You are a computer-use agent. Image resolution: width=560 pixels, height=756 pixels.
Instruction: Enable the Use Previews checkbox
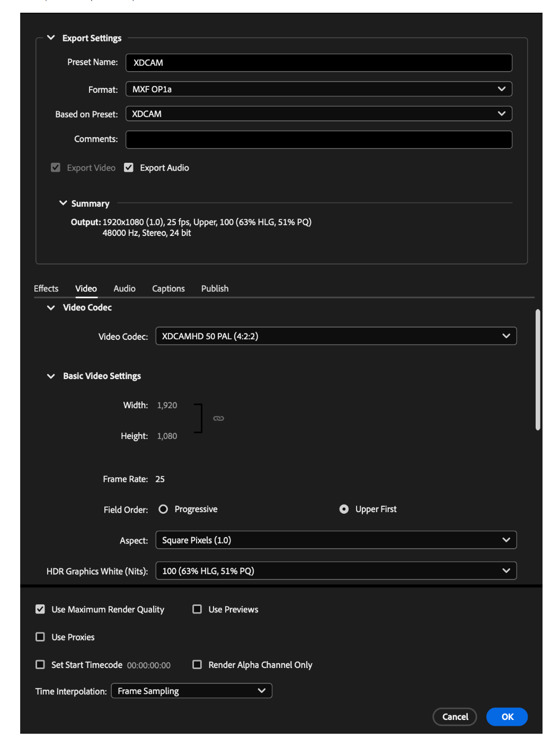[197, 609]
